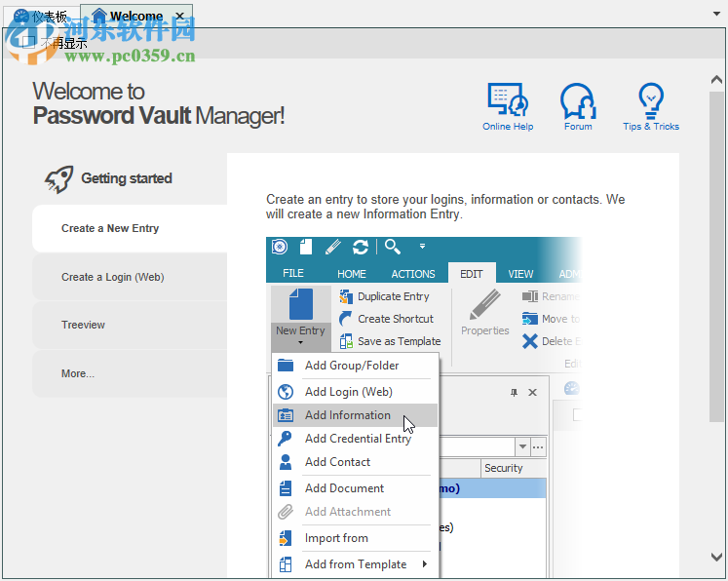Click the scroll down arrow
The height and width of the screenshot is (581, 728).
716,557
